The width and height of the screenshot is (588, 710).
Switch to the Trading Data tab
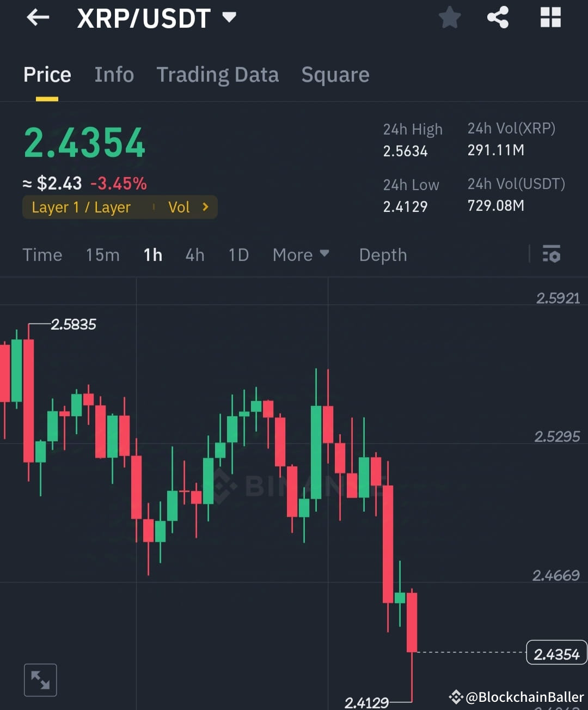218,75
